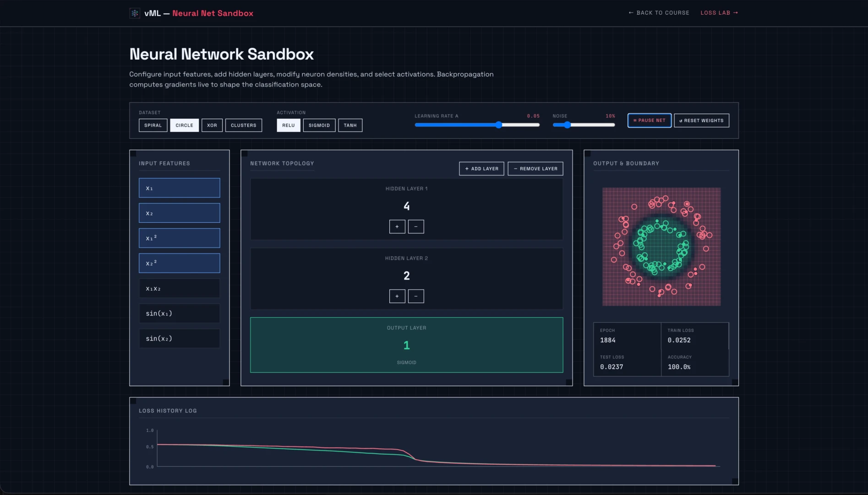Remove a hidden layer
The height and width of the screenshot is (495, 868).
(535, 169)
